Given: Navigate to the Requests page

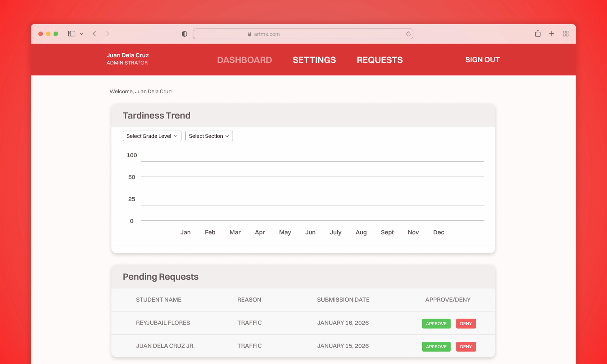Looking at the screenshot, I should pyautogui.click(x=379, y=60).
